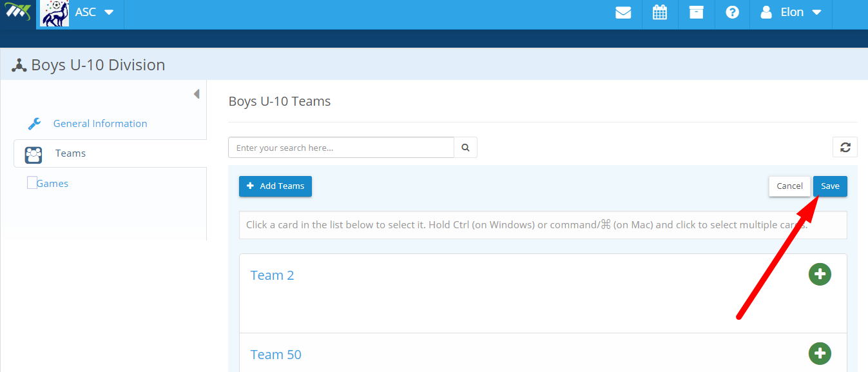This screenshot has height=372, width=868.
Task: Click the magnifier search button
Action: coord(466,148)
